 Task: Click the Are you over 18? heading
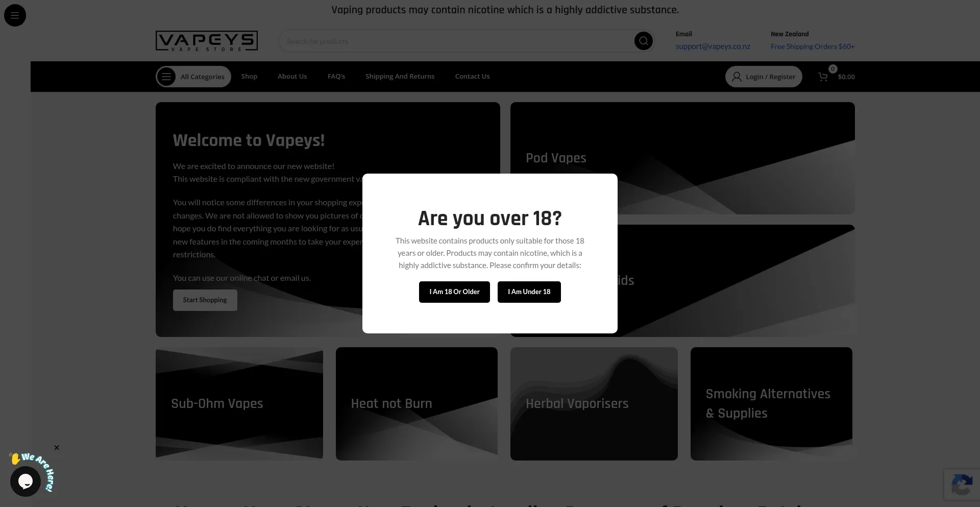pos(490,219)
